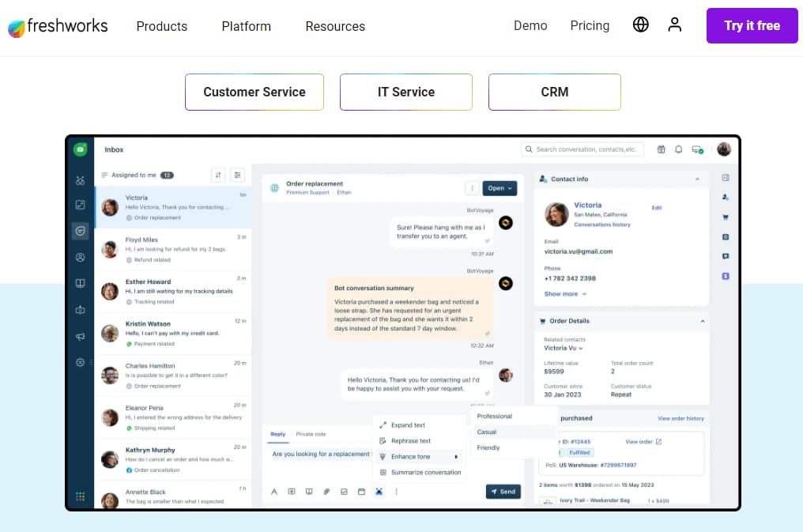Click the agent profile avatar top right
Screen dimensions: 803x532
tap(724, 149)
